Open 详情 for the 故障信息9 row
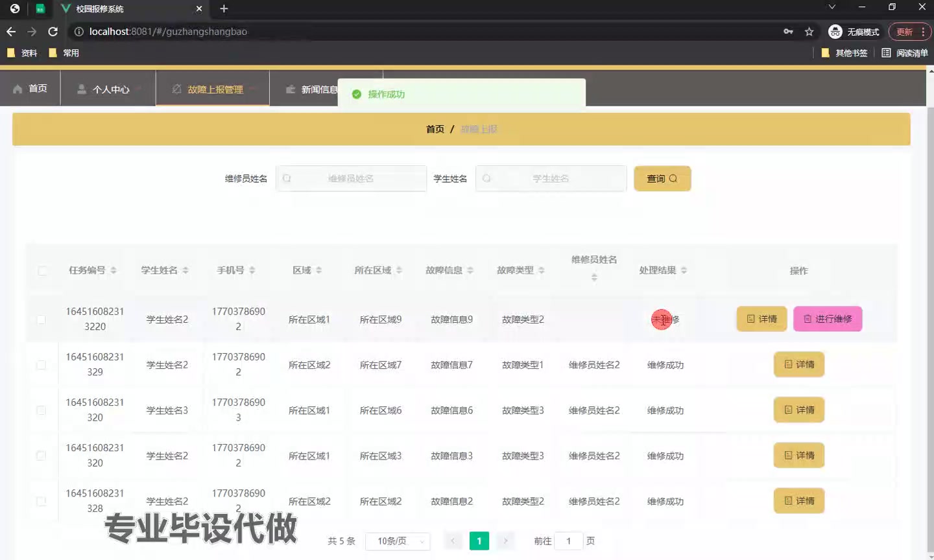Viewport: 934px width, 560px height. pyautogui.click(x=761, y=319)
